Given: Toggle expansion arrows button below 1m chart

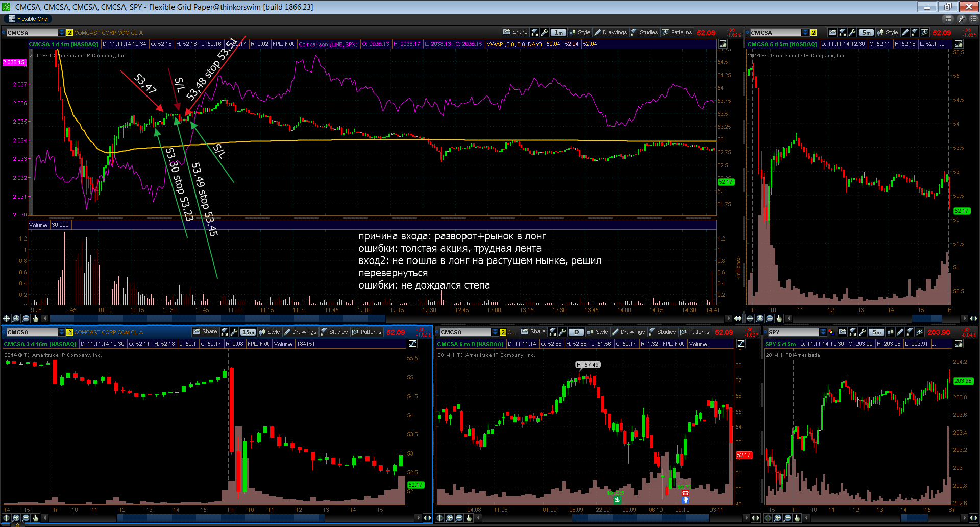Looking at the screenshot, I should tap(738, 318).
